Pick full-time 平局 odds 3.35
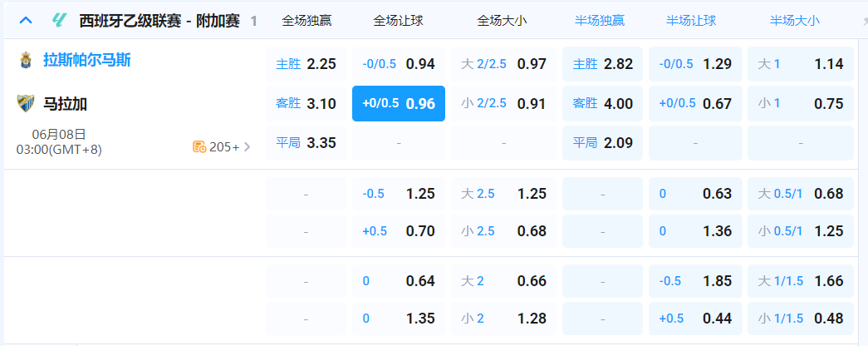 306,143
